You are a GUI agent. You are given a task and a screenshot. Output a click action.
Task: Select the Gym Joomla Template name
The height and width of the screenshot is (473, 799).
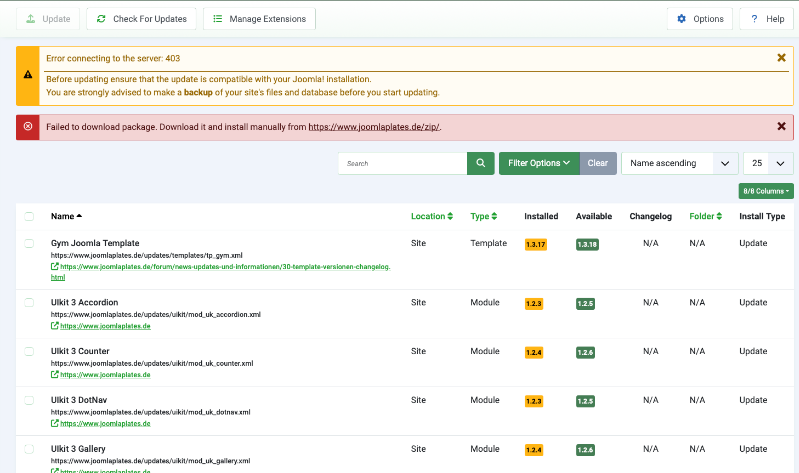coord(95,243)
